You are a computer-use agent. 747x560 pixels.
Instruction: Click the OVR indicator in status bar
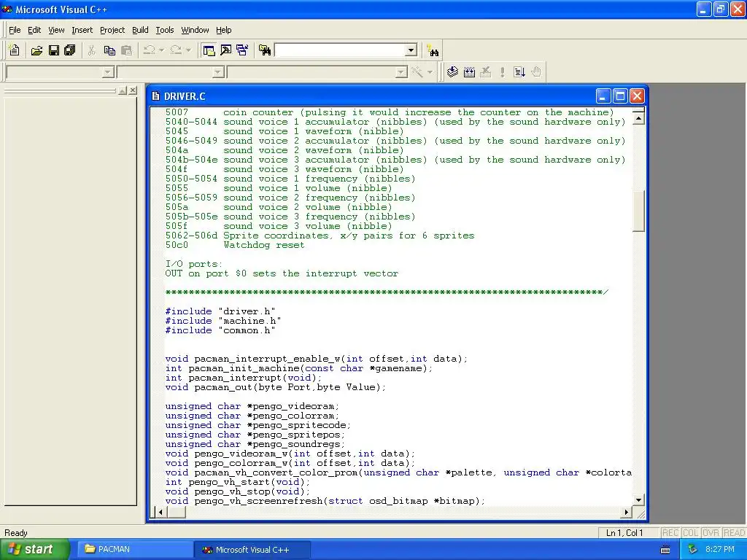click(x=711, y=533)
